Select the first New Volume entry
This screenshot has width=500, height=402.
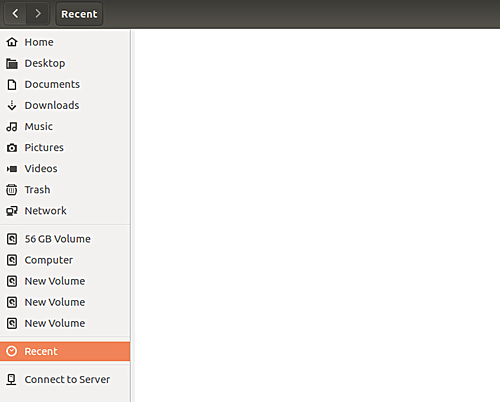[65, 281]
